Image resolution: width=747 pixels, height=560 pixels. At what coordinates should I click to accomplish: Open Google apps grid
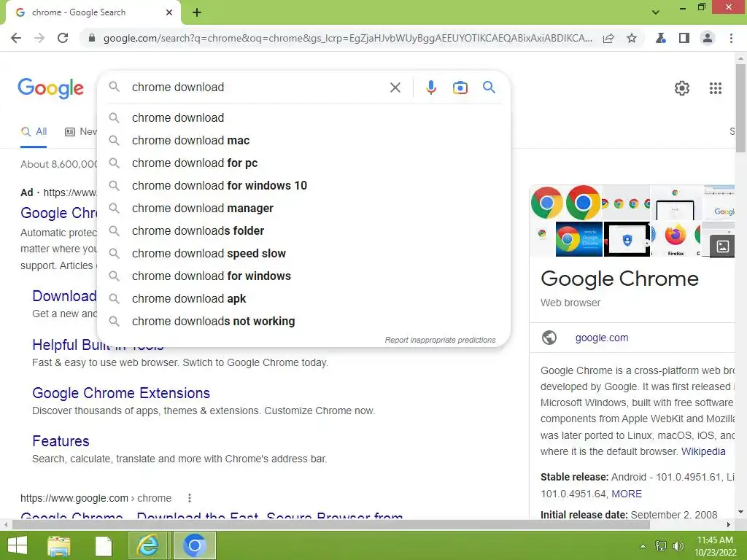coord(716,88)
